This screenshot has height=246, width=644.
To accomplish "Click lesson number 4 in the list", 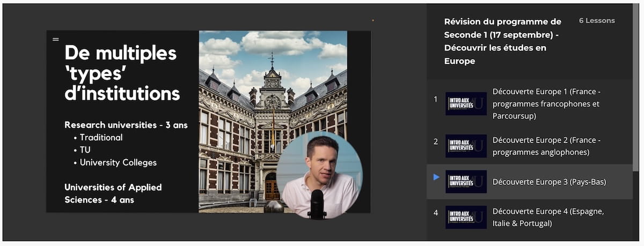I will pyautogui.click(x=436, y=213).
